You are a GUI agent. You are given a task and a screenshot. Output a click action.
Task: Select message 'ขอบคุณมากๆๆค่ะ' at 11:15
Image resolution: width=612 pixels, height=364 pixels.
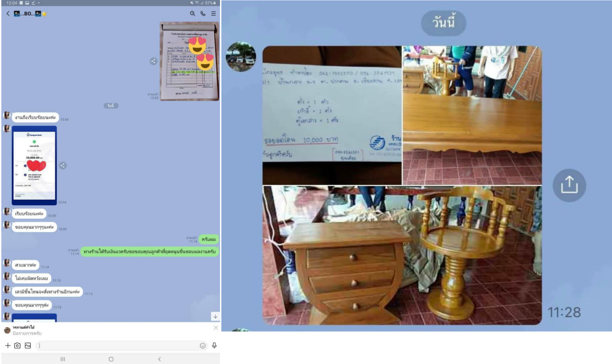point(32,305)
